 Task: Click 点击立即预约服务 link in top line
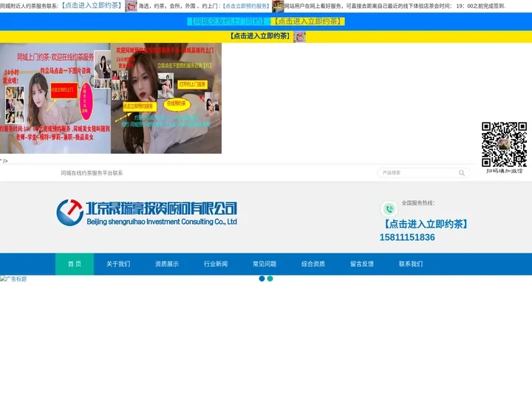[247, 6]
